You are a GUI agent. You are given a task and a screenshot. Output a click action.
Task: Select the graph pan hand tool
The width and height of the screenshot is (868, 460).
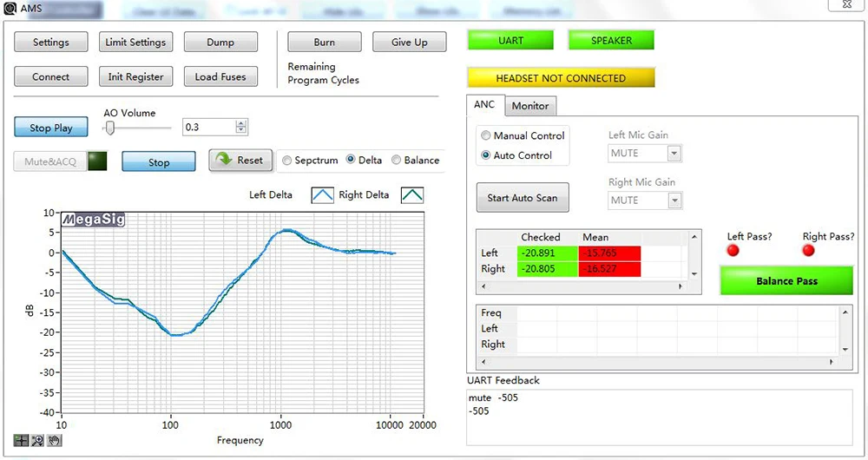tap(53, 440)
